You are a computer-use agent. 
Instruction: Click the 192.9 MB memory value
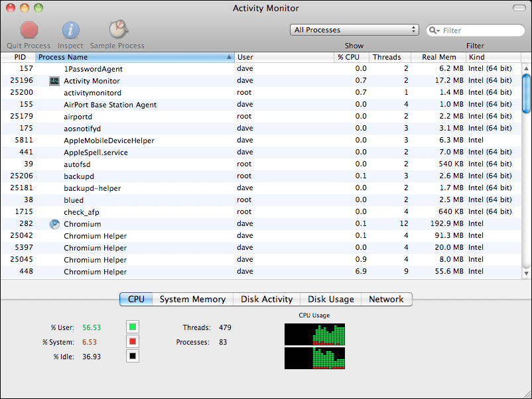[x=447, y=224]
